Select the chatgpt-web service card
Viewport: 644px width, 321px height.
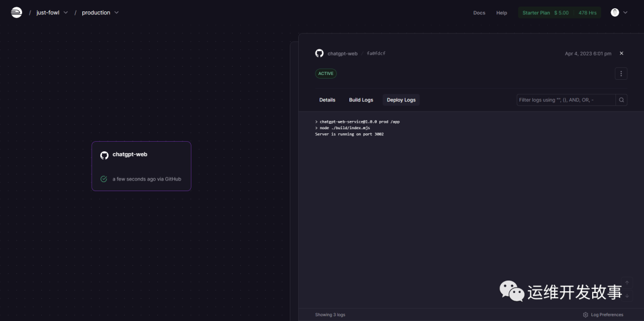pyautogui.click(x=141, y=166)
